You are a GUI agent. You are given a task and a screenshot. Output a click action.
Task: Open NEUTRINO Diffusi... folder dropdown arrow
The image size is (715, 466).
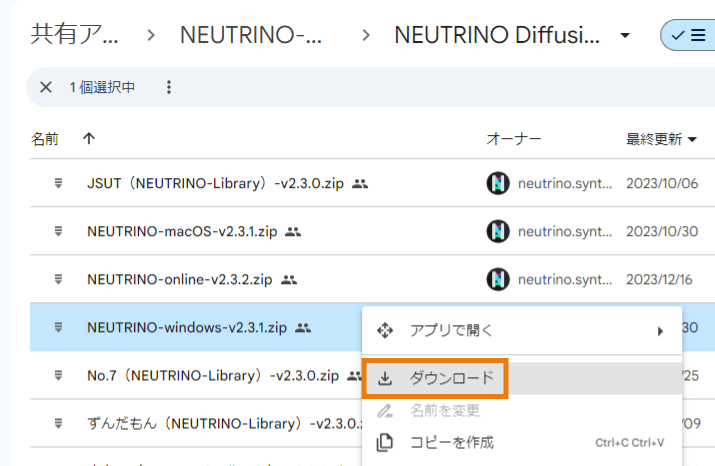point(625,36)
